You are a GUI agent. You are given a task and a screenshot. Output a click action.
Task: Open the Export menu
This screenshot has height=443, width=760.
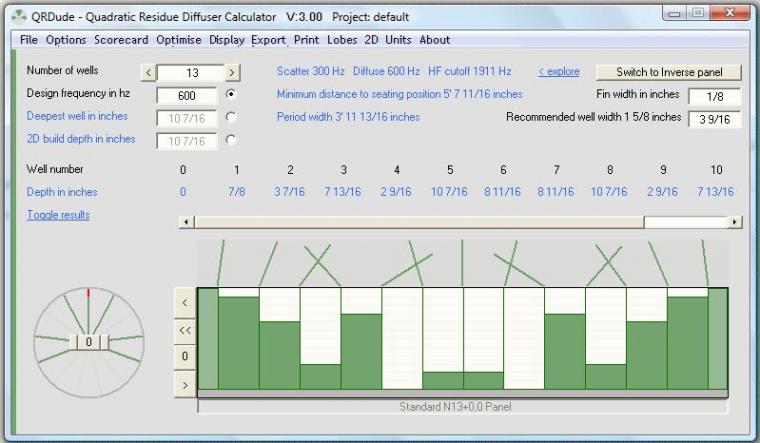268,40
